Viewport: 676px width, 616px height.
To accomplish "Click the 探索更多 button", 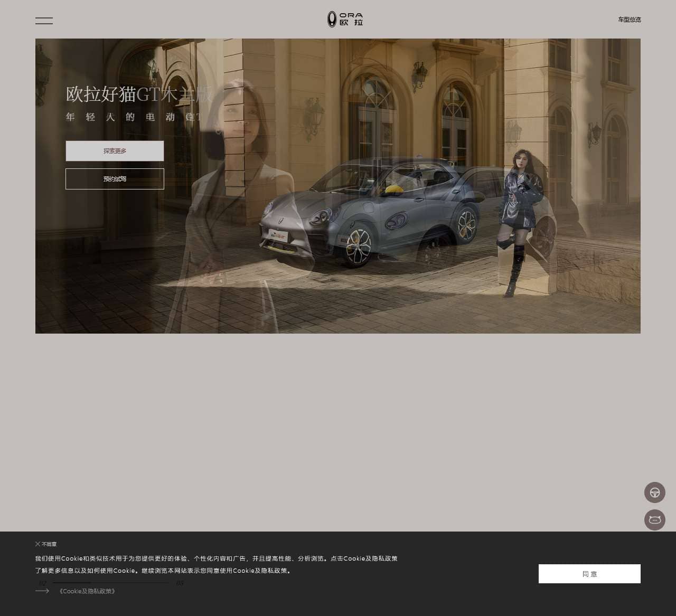I will 115,151.
